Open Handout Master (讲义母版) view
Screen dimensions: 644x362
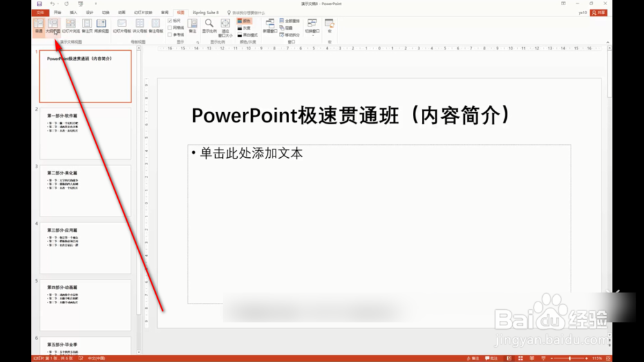coord(140,26)
